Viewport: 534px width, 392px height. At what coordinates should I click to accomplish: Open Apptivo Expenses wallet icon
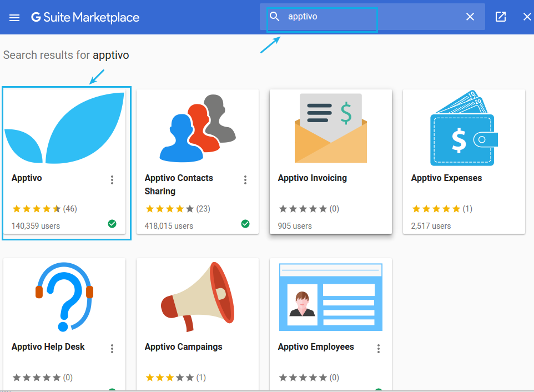(464, 128)
